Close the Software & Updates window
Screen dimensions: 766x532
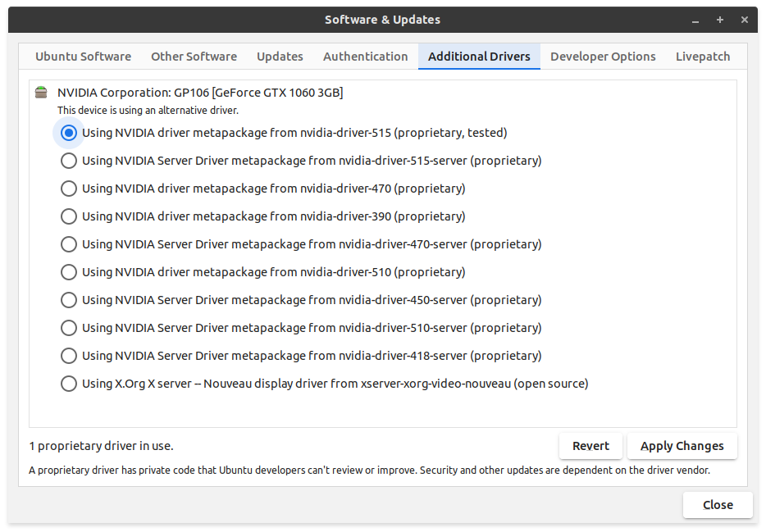coord(717,505)
